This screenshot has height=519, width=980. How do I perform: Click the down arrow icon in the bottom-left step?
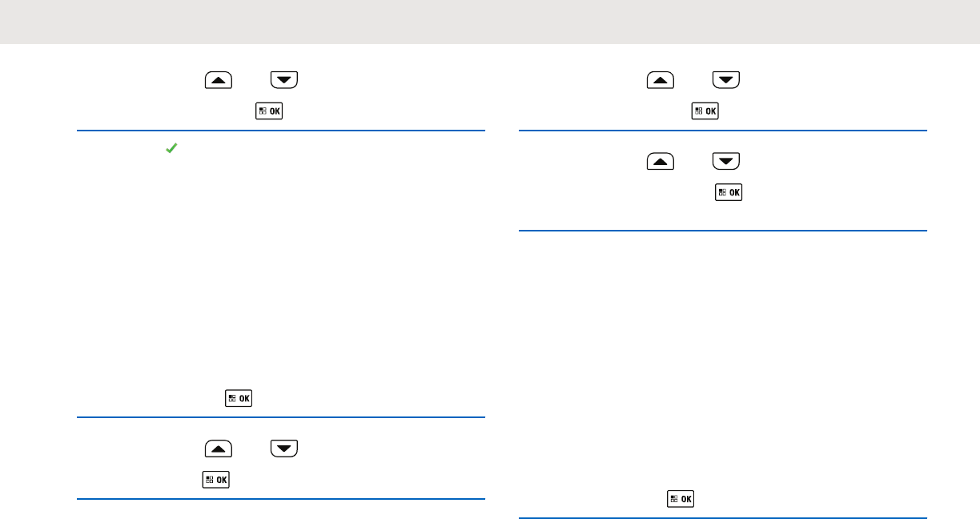coord(284,449)
